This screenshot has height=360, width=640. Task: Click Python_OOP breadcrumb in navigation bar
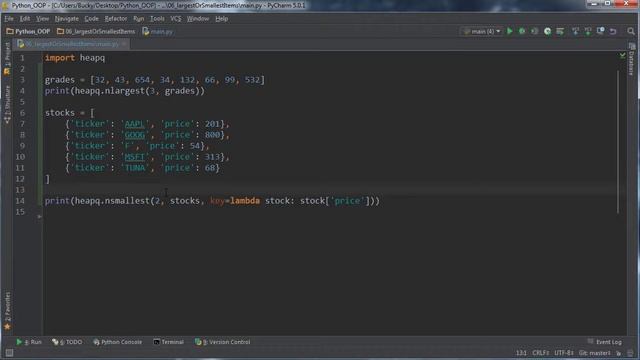[28, 31]
